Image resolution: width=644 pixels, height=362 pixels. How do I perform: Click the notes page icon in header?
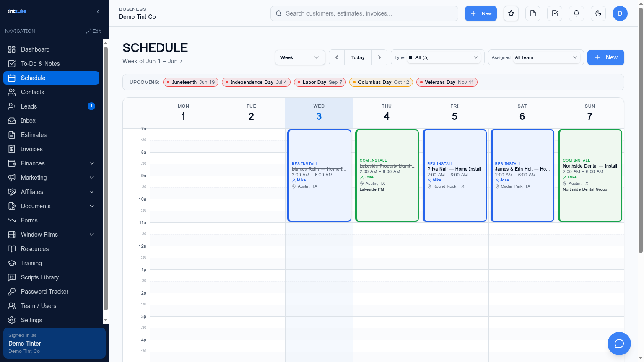pyautogui.click(x=533, y=13)
